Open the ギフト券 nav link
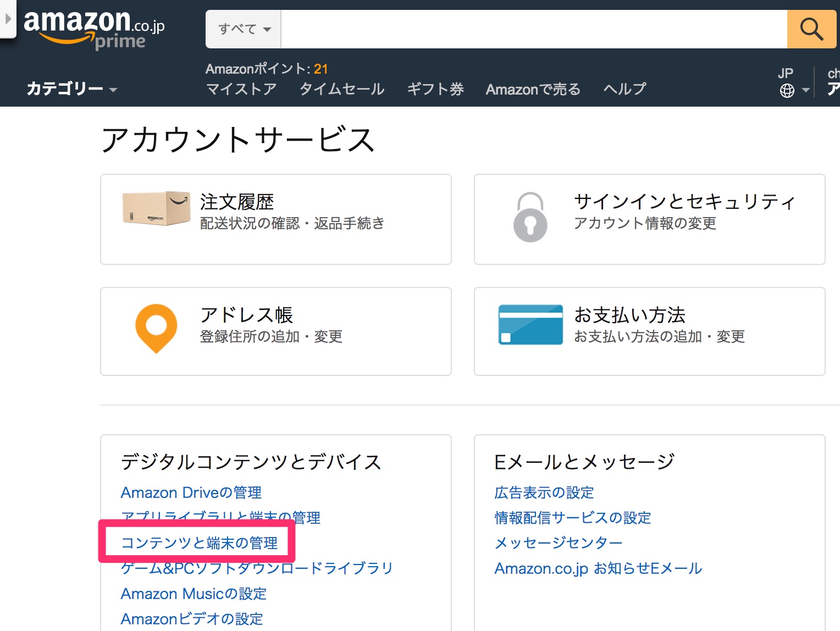 click(x=435, y=89)
